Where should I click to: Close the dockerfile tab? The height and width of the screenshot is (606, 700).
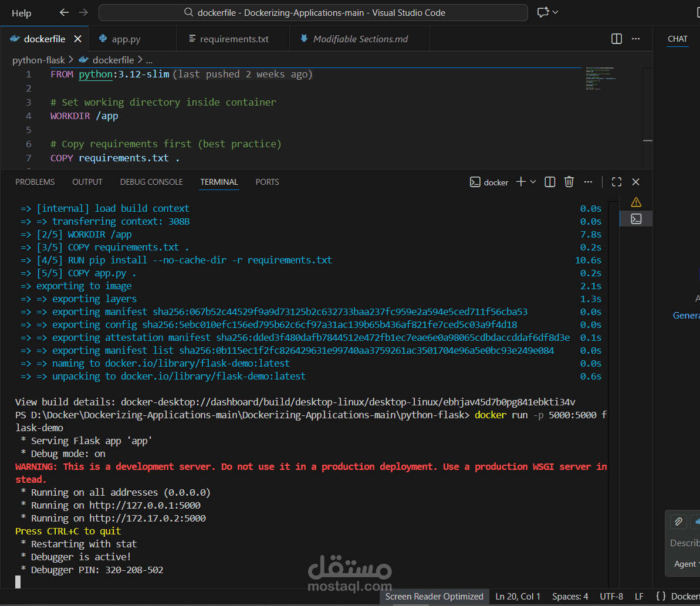pyautogui.click(x=77, y=39)
